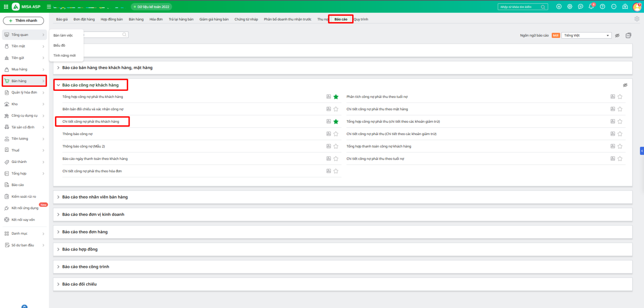Open the Tiếng Việt report language dropdown
Image resolution: width=644 pixels, height=308 pixels.
pyautogui.click(x=586, y=35)
